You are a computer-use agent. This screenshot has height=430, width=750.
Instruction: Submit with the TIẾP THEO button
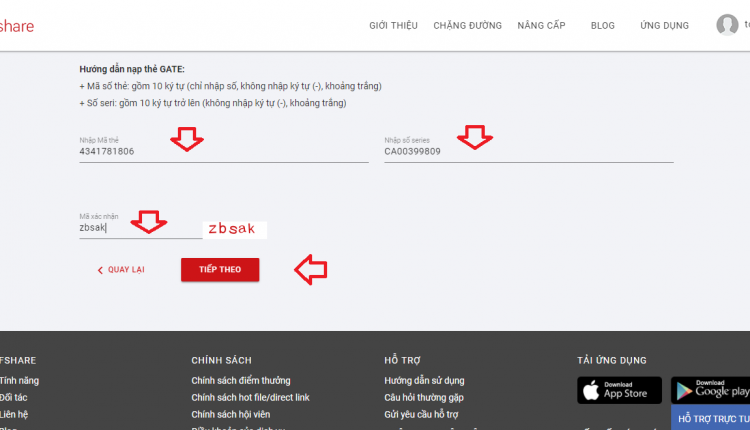220,269
